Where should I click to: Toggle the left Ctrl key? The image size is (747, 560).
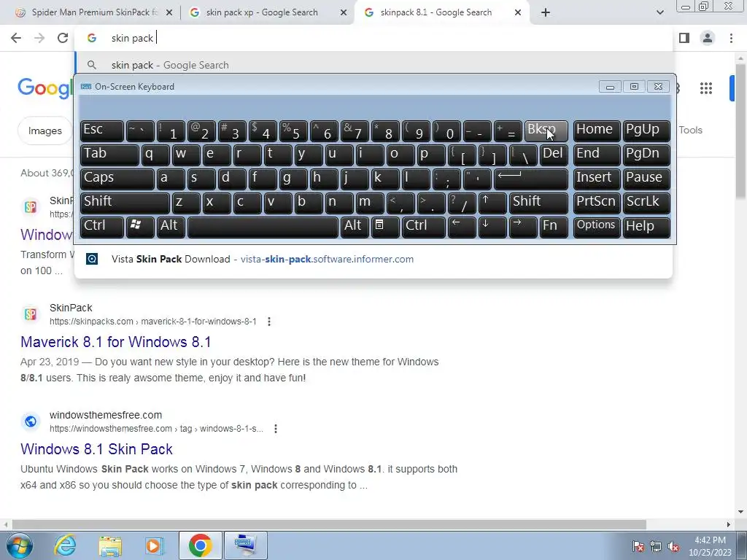click(102, 227)
